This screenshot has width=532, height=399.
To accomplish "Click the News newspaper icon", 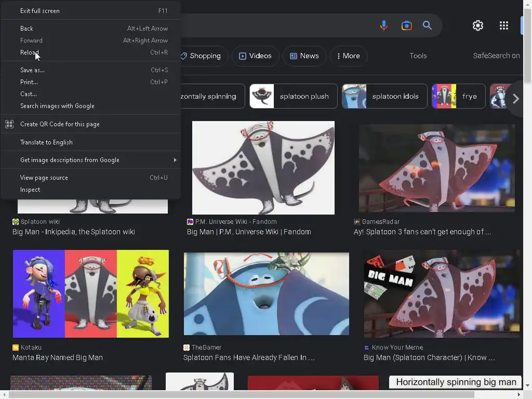I will click(x=294, y=56).
